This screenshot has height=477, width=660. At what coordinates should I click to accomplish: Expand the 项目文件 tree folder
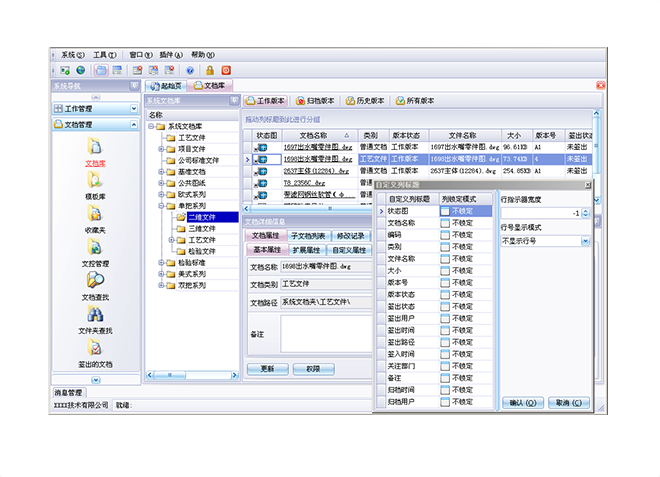tap(161, 149)
